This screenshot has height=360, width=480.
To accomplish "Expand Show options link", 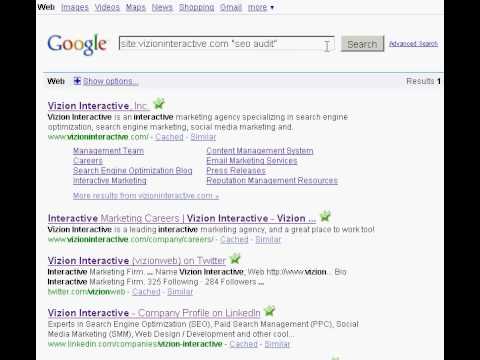I will point(110,81).
